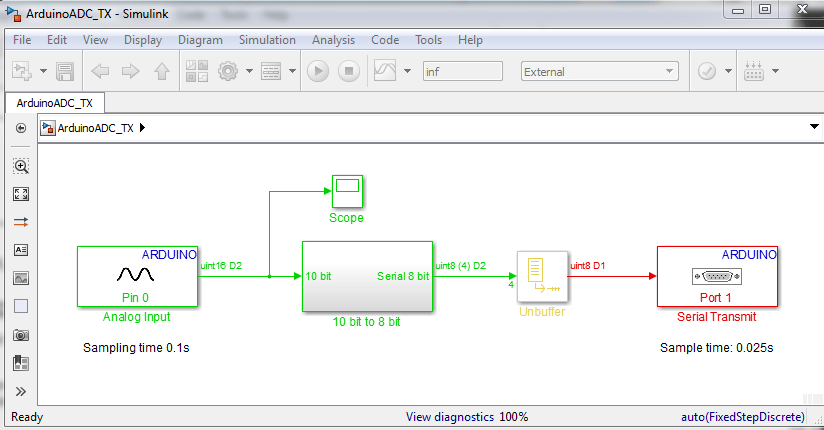Save the model with the Save icon
Viewport: 824px width, 430px height.
pyautogui.click(x=65, y=71)
